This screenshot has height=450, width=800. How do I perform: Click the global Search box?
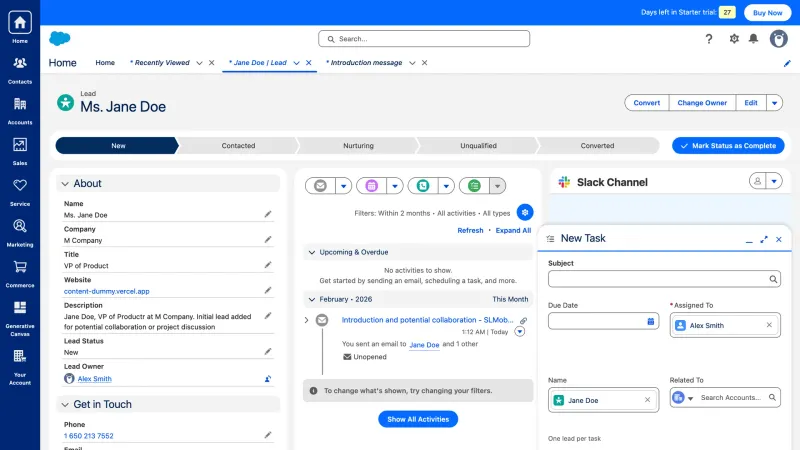424,39
